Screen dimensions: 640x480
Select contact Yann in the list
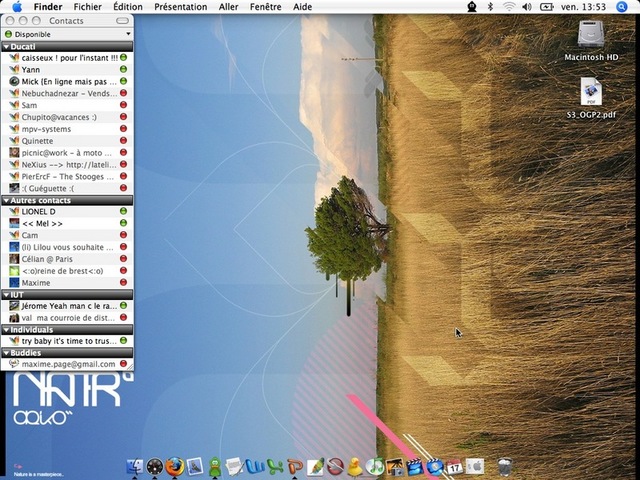coord(31,70)
